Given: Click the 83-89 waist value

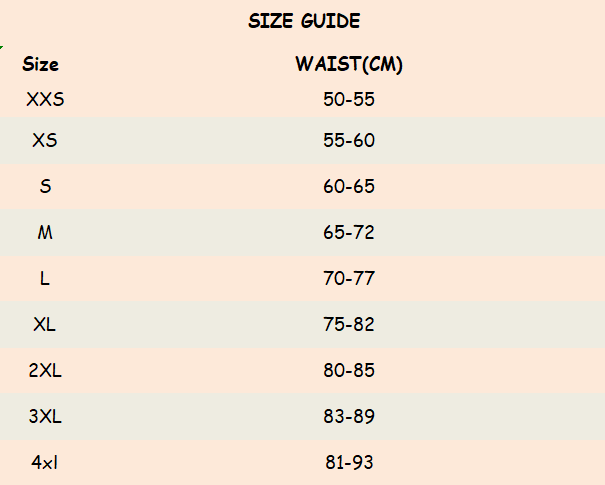Looking at the screenshot, I should 349,416.
